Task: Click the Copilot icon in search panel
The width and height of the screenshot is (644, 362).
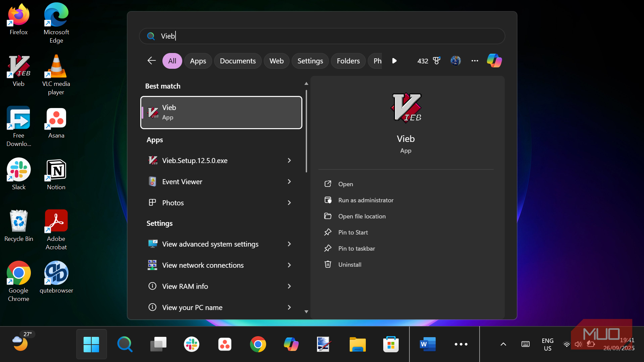Action: coord(494,61)
